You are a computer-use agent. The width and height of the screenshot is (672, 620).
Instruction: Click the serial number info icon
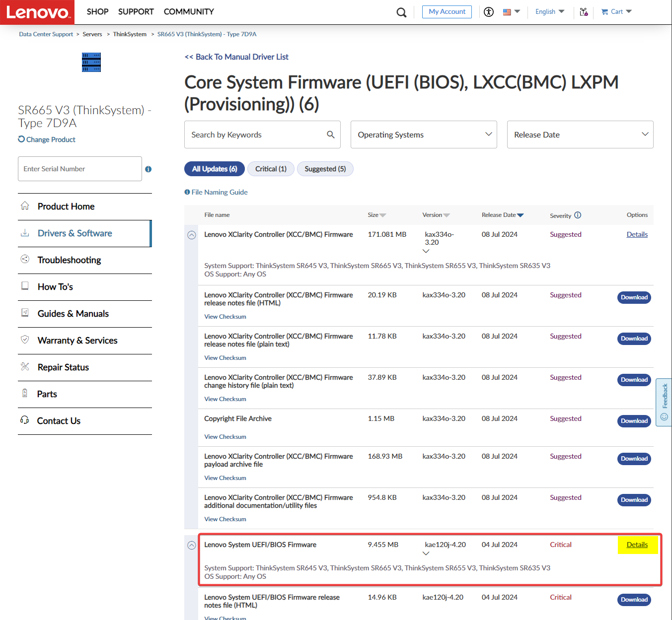click(x=148, y=169)
